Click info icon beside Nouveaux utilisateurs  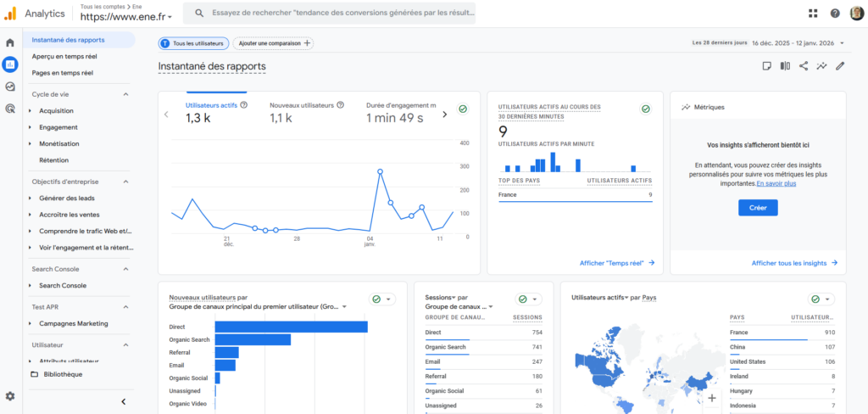(341, 104)
